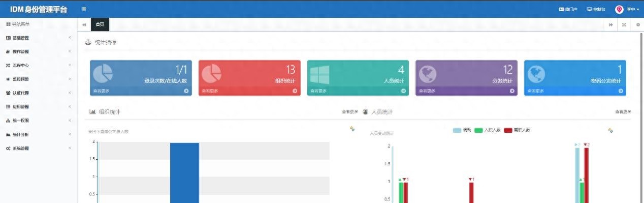The width and height of the screenshot is (644, 203).
Task: Click the shuffle icon beside 流程中心
Action: (8, 65)
